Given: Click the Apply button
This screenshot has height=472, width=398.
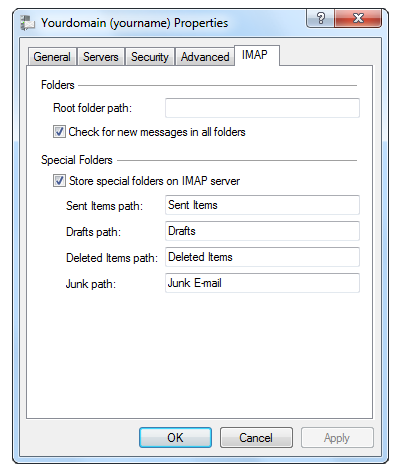Looking at the screenshot, I should [337, 437].
